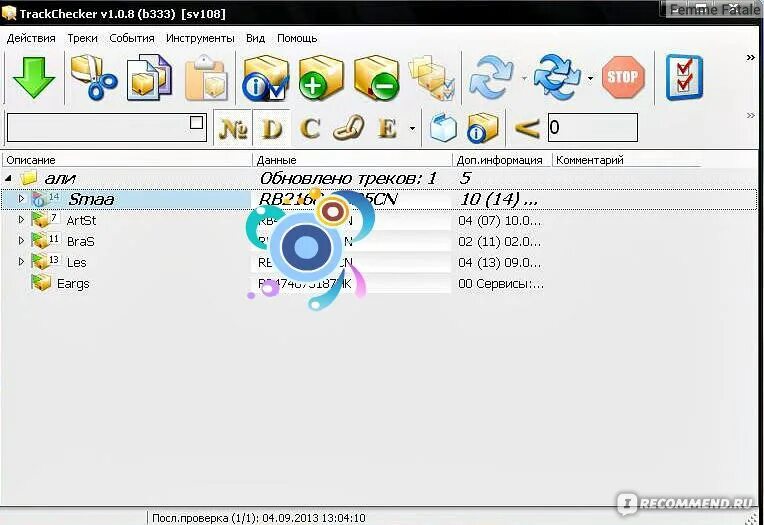Screen dimensions: 764x525
Task: Open the Инструменты menu
Action: click(x=200, y=38)
